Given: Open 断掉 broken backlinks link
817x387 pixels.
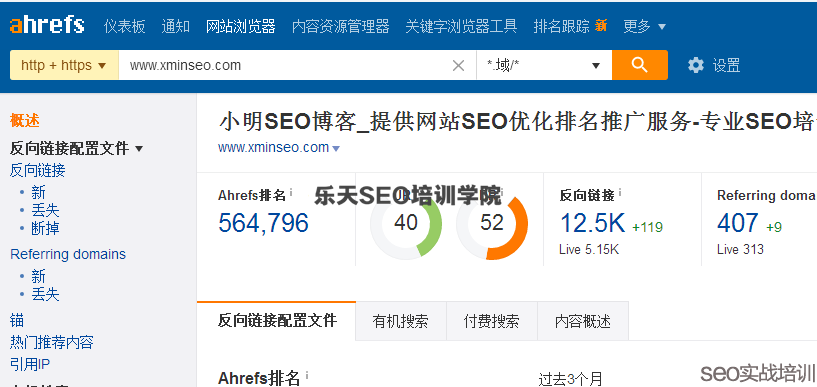Looking at the screenshot, I should tap(45, 228).
